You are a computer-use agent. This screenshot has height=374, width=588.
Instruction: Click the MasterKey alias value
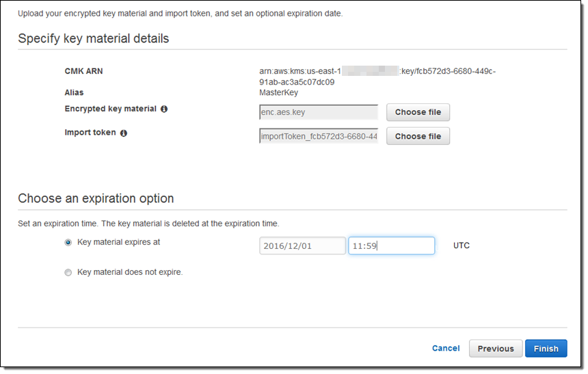click(278, 92)
